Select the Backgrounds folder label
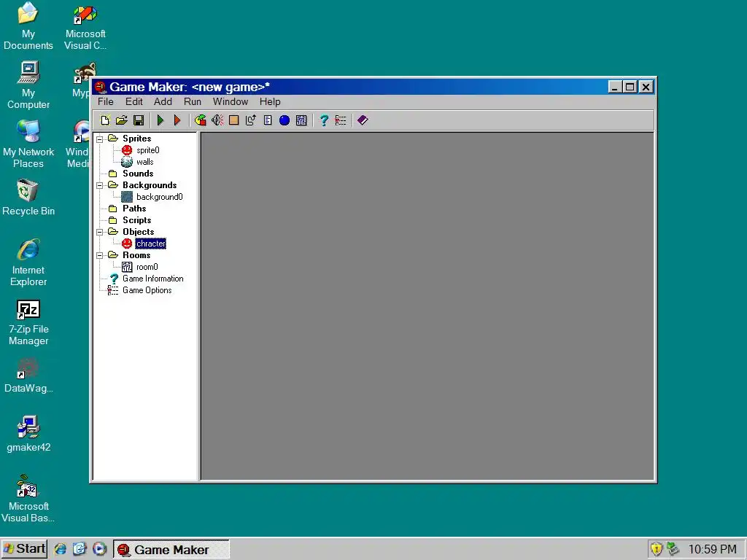Viewport: 747px width, 560px height. [x=150, y=185]
